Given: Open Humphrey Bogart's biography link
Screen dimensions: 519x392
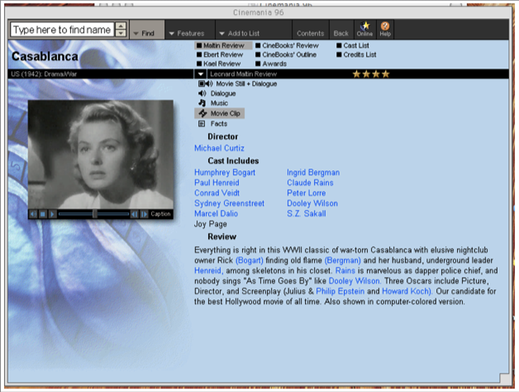Looking at the screenshot, I should point(225,172).
